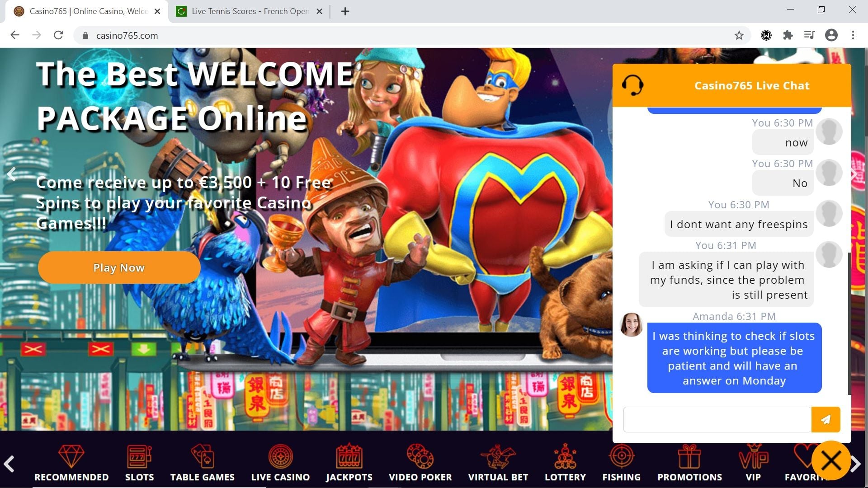Send the live chat message

pyautogui.click(x=826, y=419)
